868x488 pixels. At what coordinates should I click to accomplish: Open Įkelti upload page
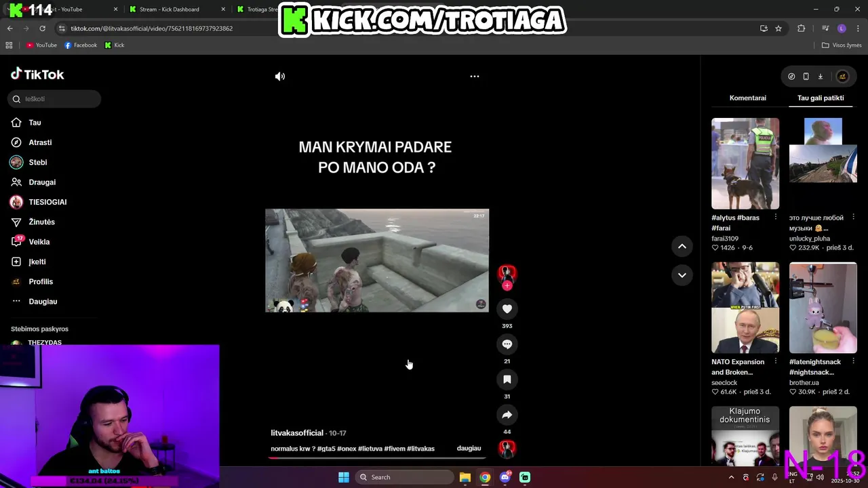coord(37,262)
